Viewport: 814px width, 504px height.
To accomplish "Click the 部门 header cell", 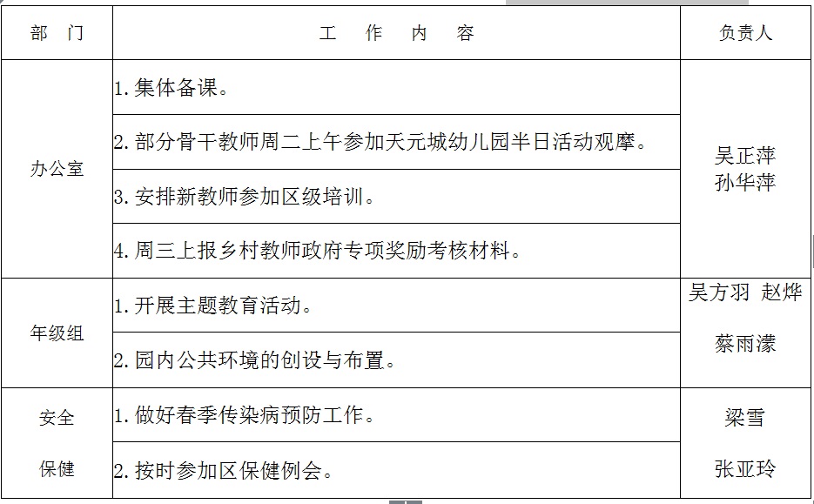I will [x=57, y=33].
